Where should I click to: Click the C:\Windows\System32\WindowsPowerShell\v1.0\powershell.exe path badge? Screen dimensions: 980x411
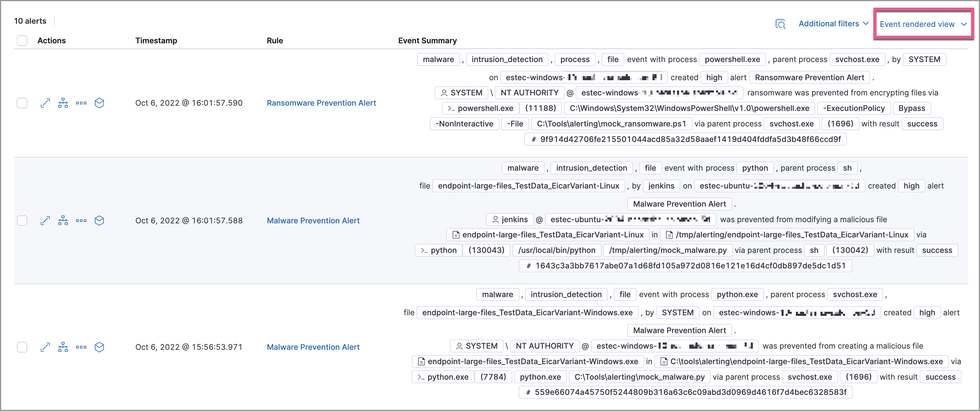(689, 108)
